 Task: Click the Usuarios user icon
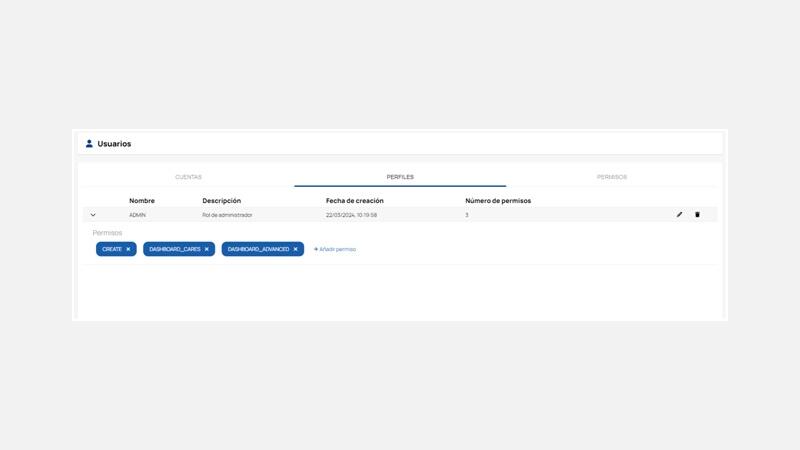[89, 144]
